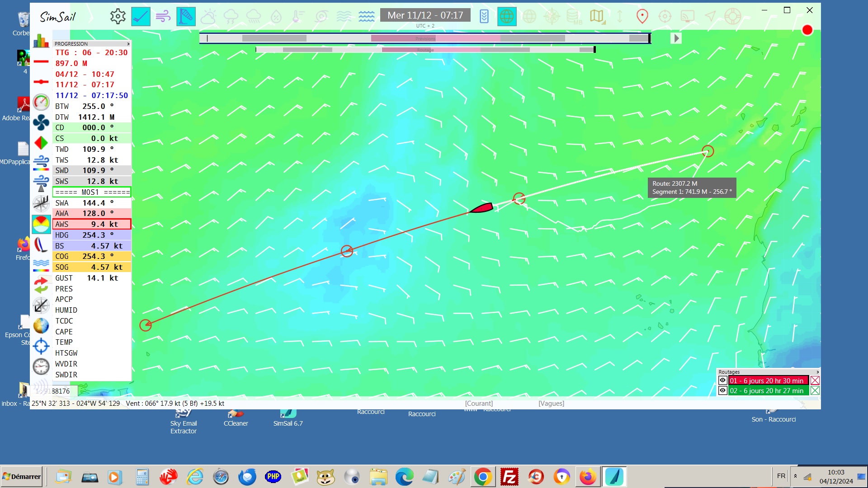Click the Windows Démarrer start button
This screenshot has height=488, width=868.
pos(22,476)
